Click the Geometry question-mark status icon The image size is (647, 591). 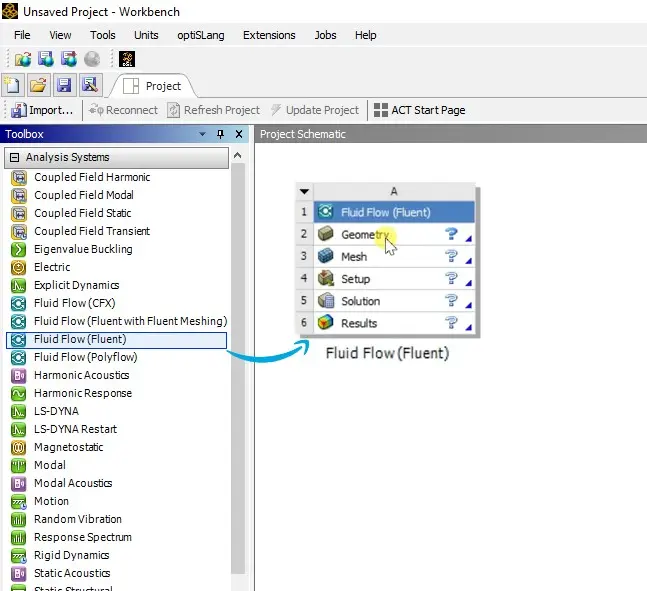click(x=451, y=234)
